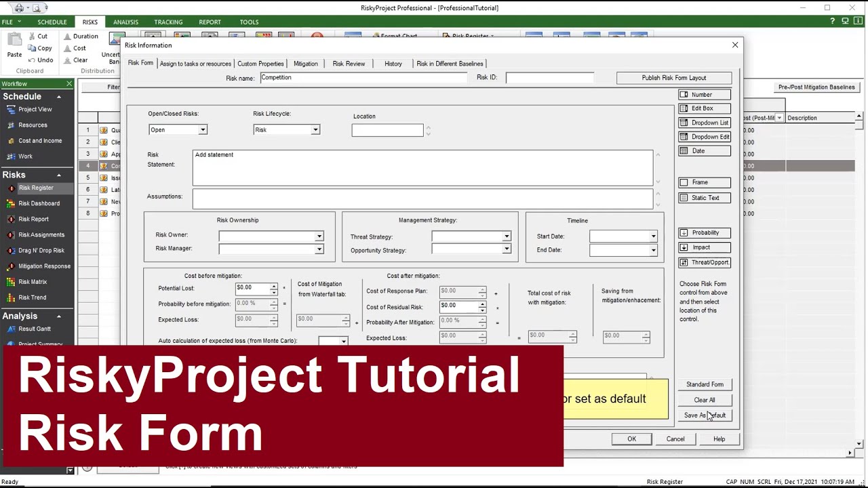Image resolution: width=868 pixels, height=488 pixels.
Task: Switch to the Mitigation tab
Action: coord(306,64)
